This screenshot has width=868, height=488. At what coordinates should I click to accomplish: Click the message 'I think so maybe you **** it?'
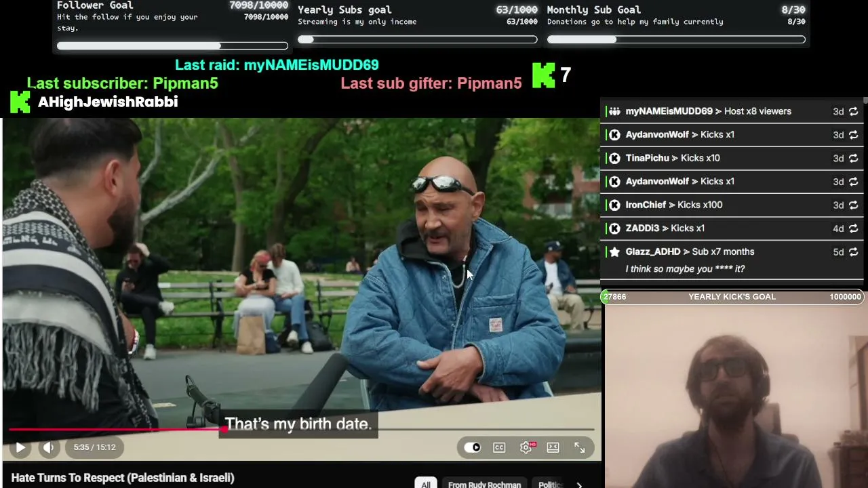(685, 269)
